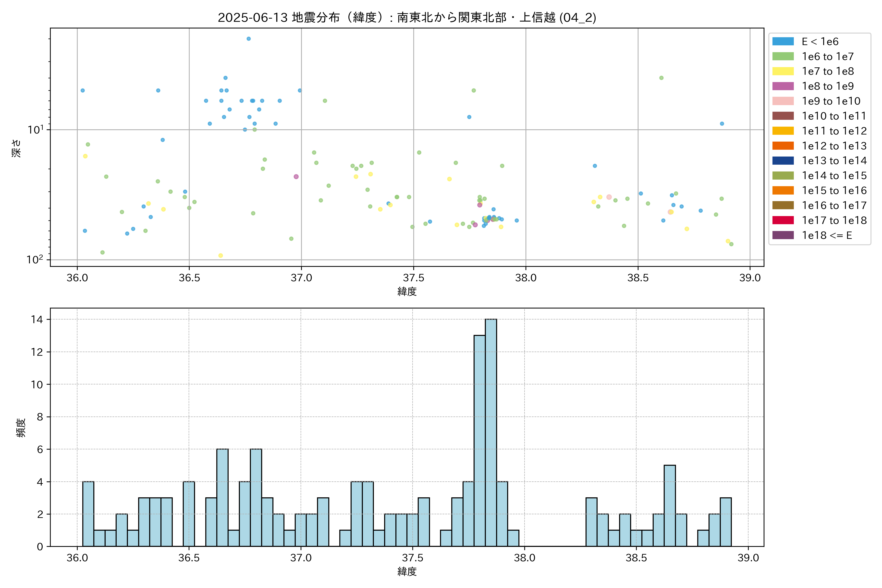Click the green '1e6 to 1e7' legend swatch

(x=783, y=57)
